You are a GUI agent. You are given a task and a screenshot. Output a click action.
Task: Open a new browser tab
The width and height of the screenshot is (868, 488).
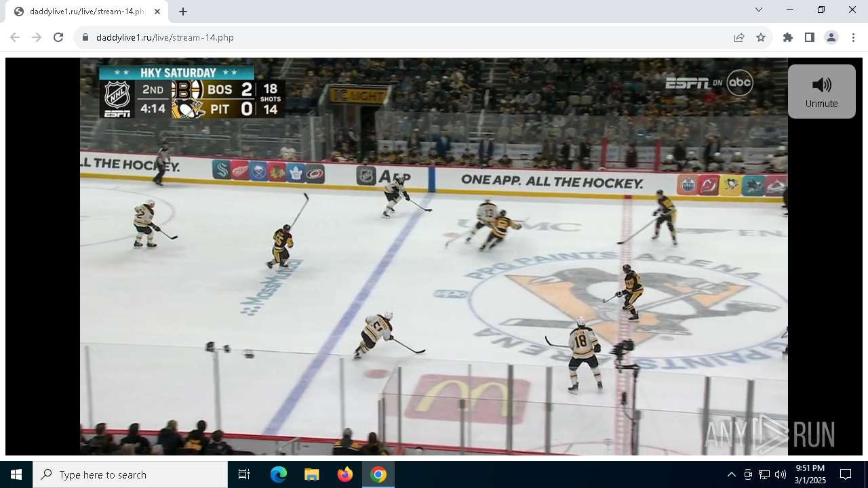point(183,11)
